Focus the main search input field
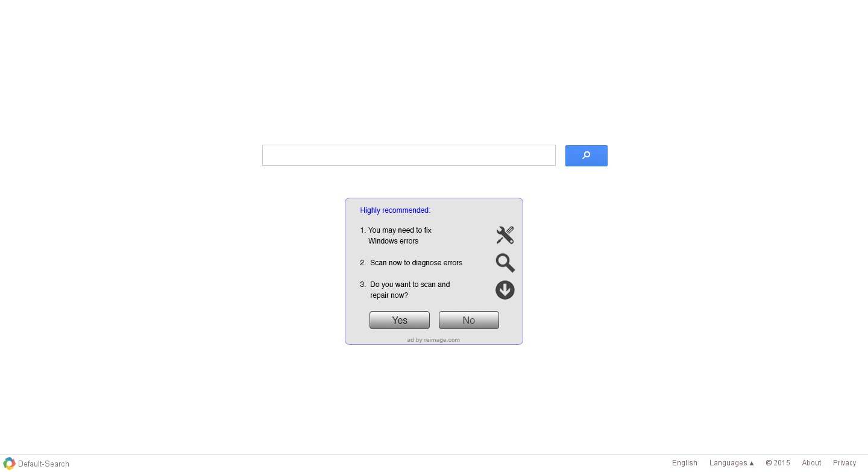Image resolution: width=868 pixels, height=472 pixels. click(409, 155)
